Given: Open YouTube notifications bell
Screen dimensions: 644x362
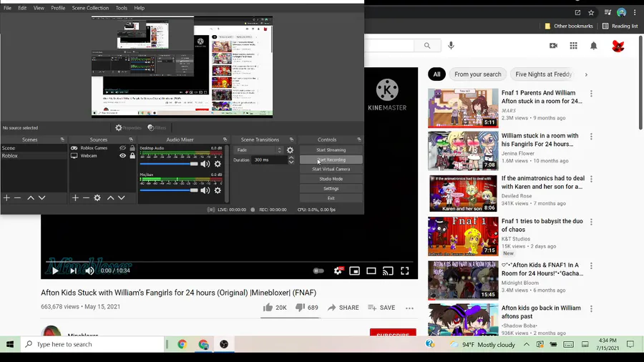Looking at the screenshot, I should [x=593, y=46].
